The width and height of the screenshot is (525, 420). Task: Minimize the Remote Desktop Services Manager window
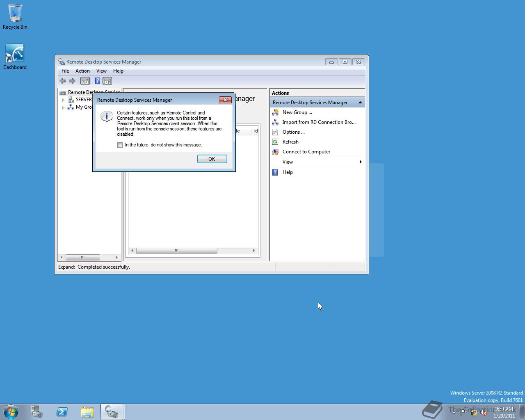click(331, 62)
